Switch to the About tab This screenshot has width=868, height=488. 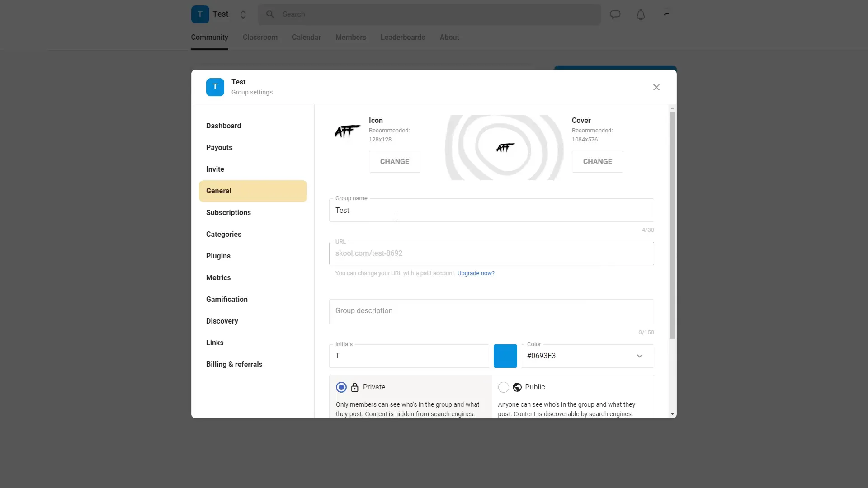(x=449, y=38)
